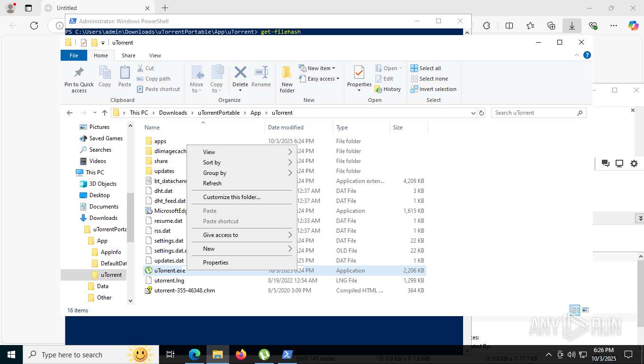The image size is (644, 364).
Task: Switch to the Share tab
Action: tap(128, 55)
